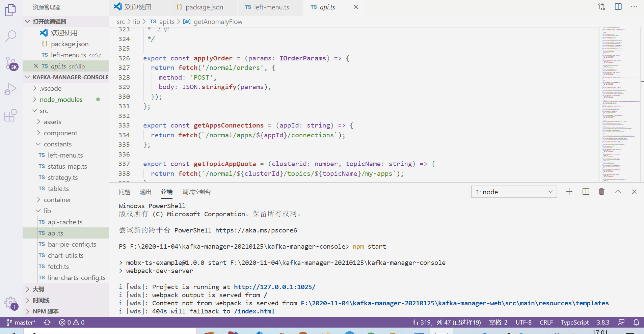
Task: Open /index.html link in terminal
Action: [254, 311]
